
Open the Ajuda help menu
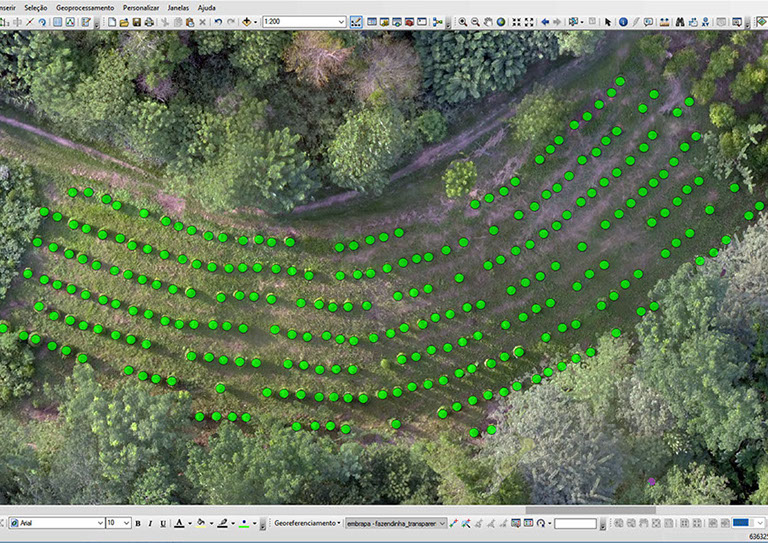pos(206,7)
